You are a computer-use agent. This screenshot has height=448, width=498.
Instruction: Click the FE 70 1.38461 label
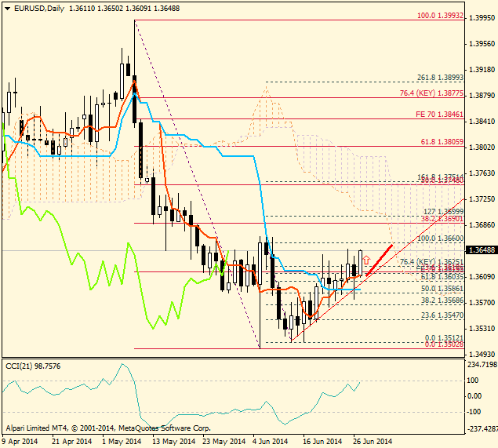tap(439, 115)
